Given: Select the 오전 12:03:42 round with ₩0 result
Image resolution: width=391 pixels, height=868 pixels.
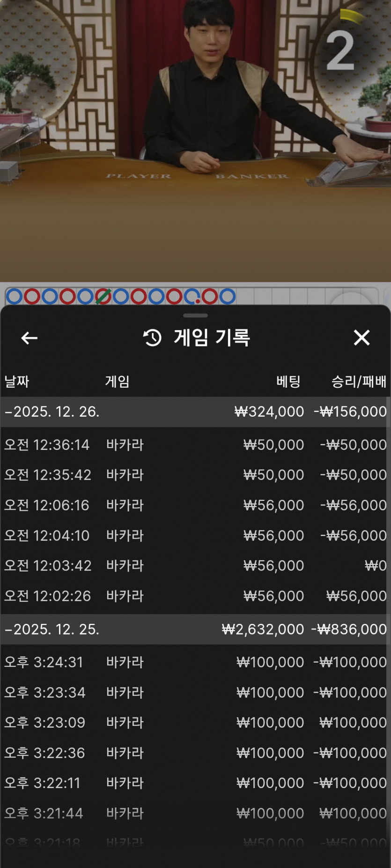Looking at the screenshot, I should (x=195, y=565).
